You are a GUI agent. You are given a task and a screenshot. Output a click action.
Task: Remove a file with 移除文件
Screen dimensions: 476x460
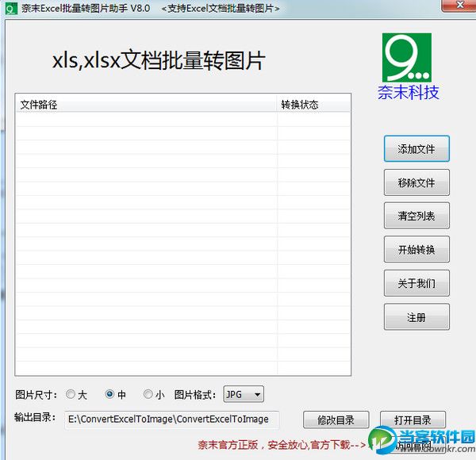[x=416, y=182]
